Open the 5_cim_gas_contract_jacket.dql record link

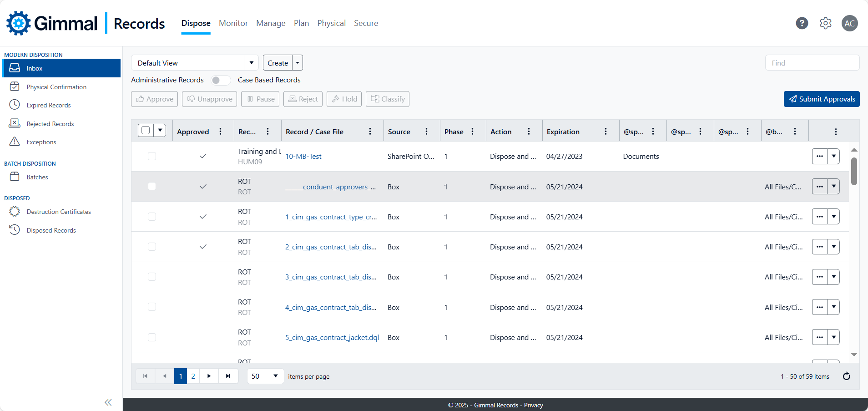[x=332, y=338]
